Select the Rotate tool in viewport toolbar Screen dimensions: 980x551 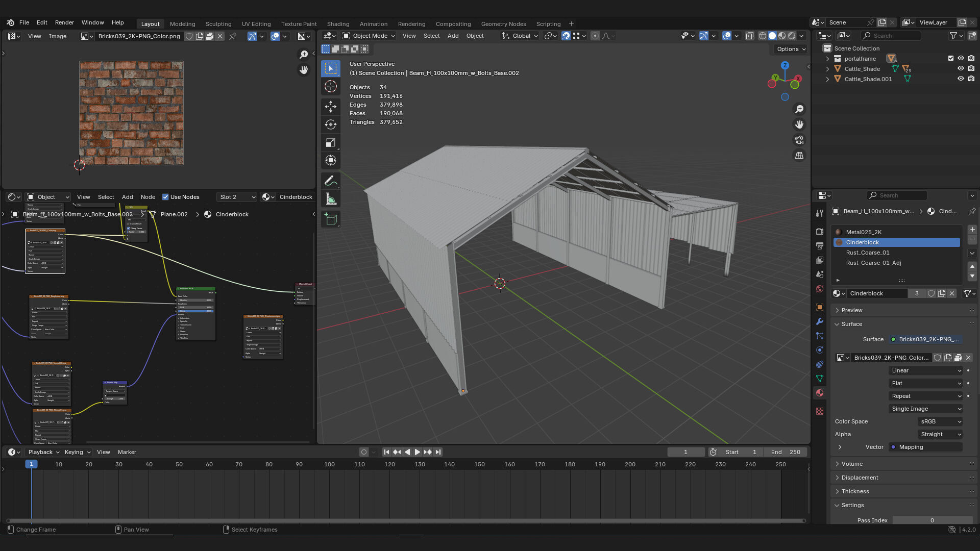(331, 124)
